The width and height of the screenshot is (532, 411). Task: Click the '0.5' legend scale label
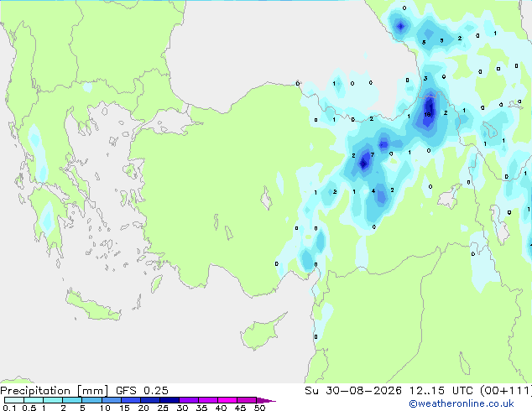(x=29, y=408)
